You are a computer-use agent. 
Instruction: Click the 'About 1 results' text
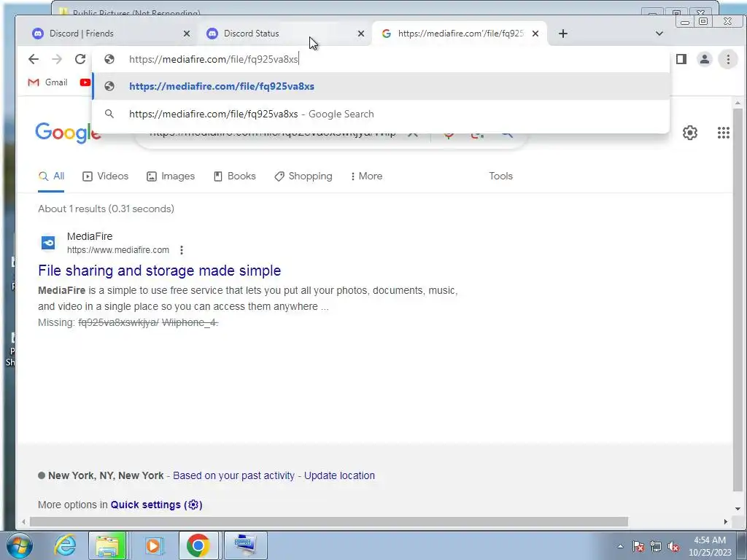(x=107, y=209)
